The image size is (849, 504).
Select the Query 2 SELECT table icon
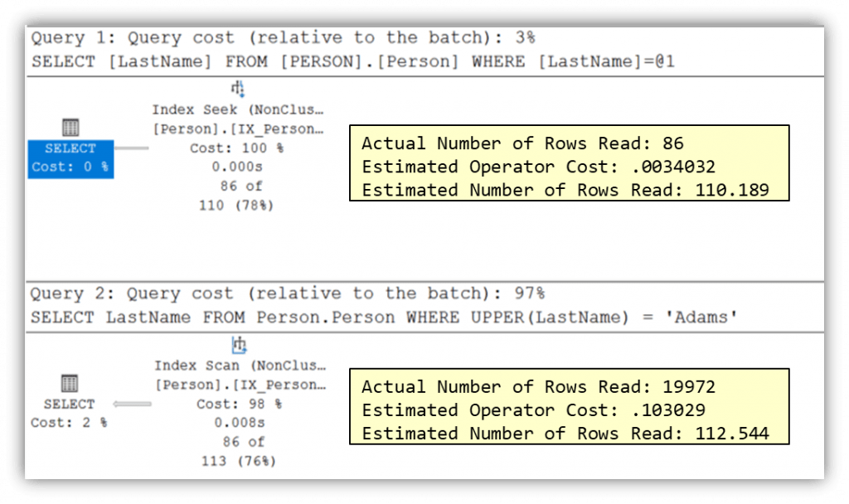point(70,383)
